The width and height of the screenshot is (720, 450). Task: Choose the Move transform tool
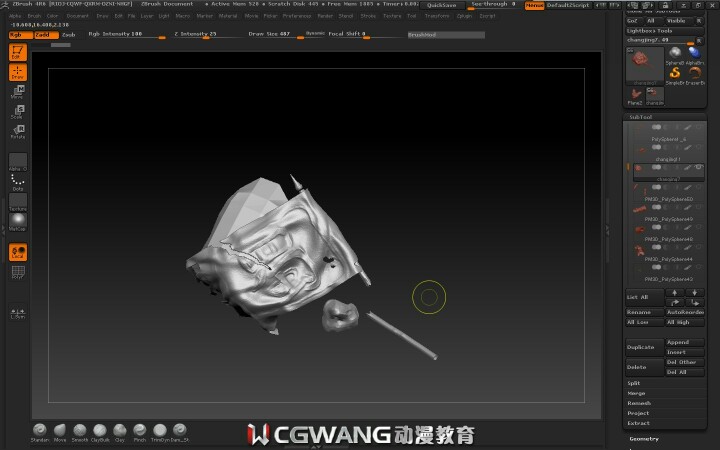pos(18,92)
